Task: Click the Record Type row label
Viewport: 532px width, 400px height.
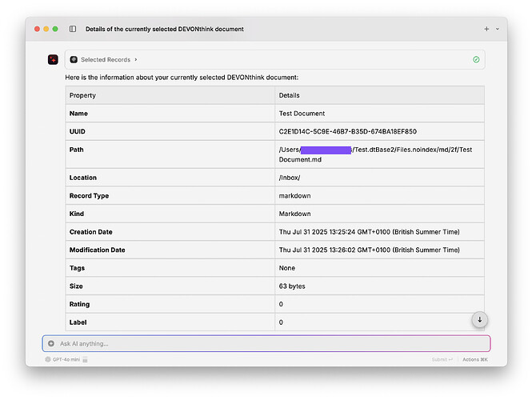Action: pyautogui.click(x=89, y=196)
